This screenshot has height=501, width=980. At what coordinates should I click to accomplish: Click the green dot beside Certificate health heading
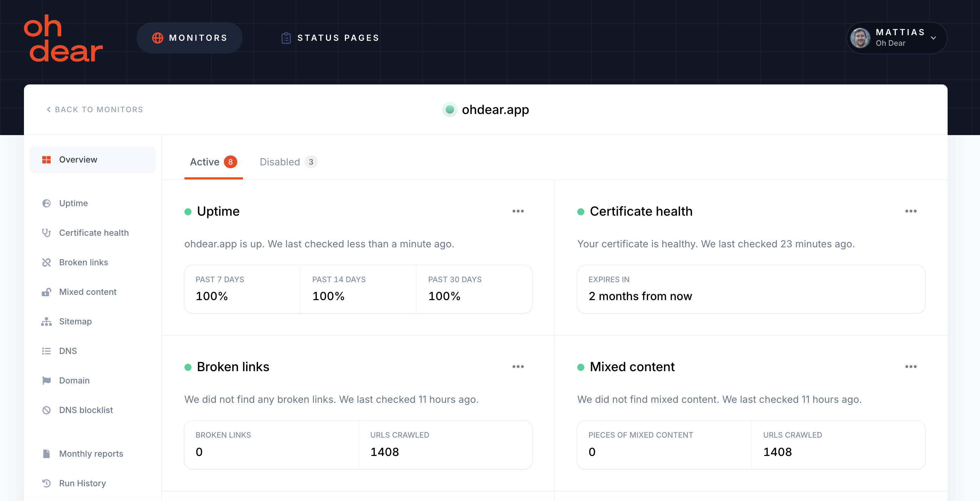580,212
